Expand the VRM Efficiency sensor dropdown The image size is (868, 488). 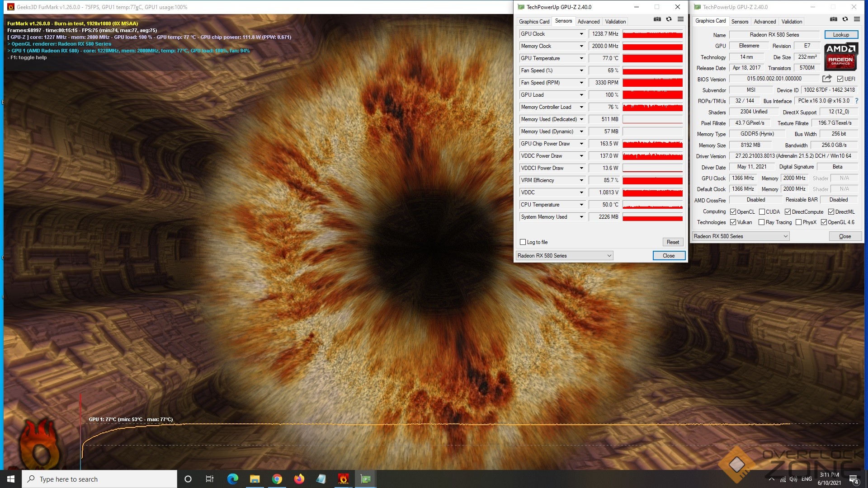(x=581, y=180)
